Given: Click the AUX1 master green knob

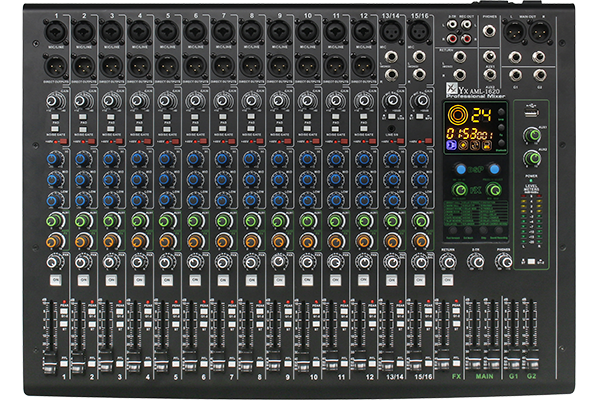Looking at the screenshot, I should point(532,136).
